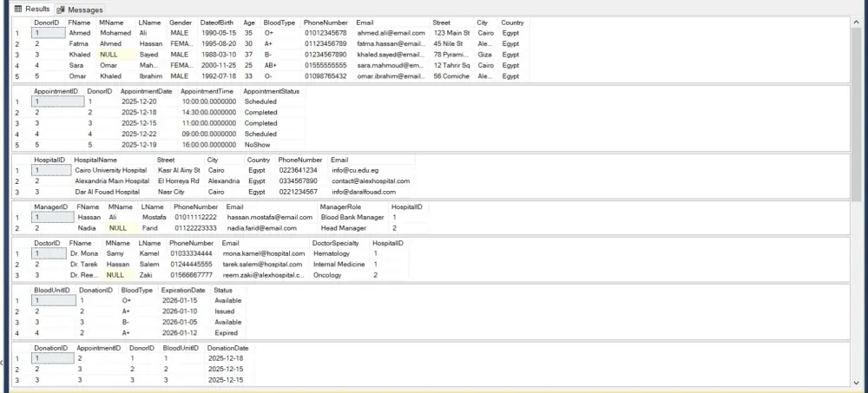Click the date of birth cell '1990-05-15'
The width and height of the screenshot is (868, 393).
[x=220, y=33]
